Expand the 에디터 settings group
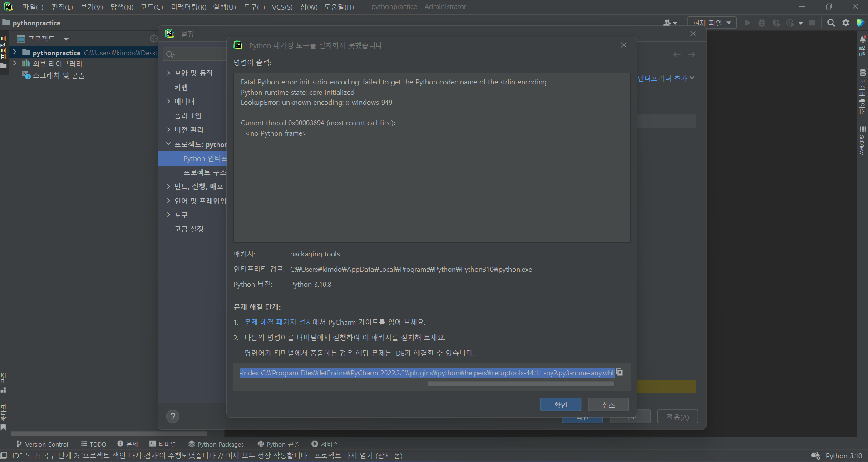 tap(168, 101)
